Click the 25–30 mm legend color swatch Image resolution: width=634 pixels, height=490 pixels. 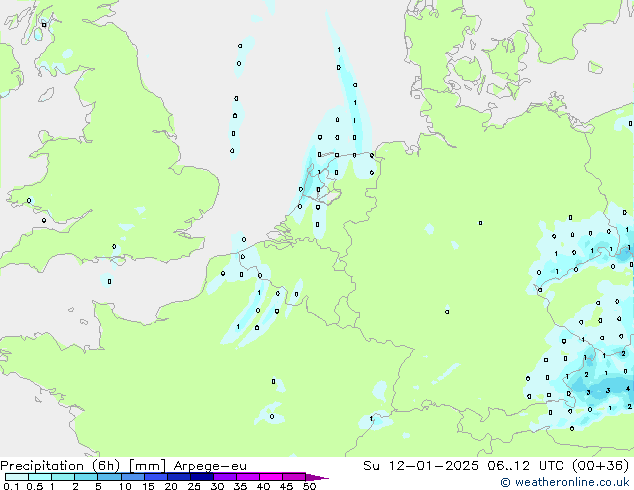pos(201,477)
